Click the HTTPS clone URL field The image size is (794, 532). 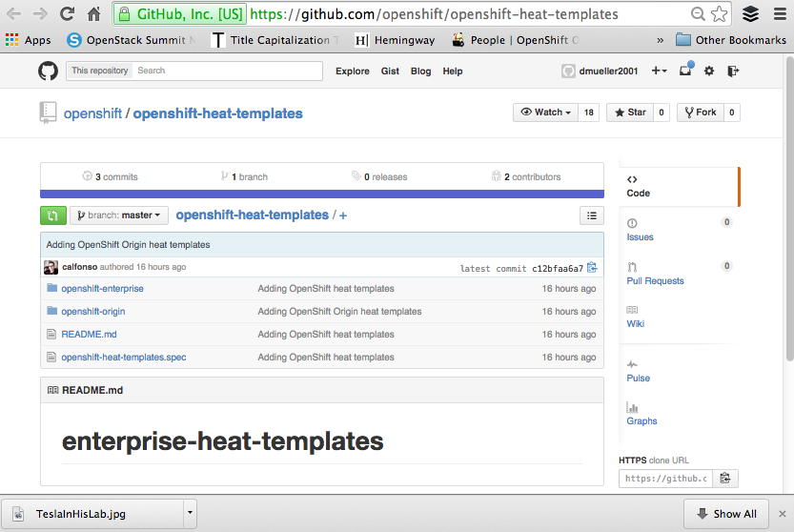(x=666, y=479)
